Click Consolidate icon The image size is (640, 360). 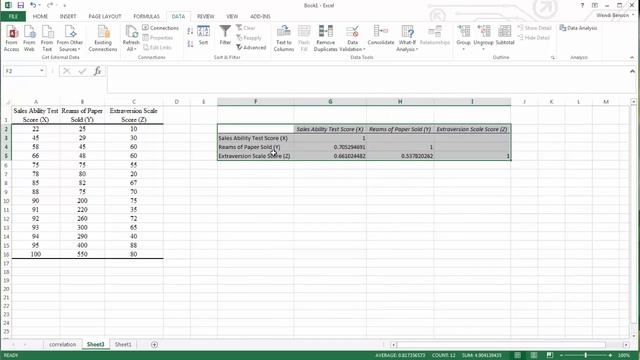click(x=381, y=36)
